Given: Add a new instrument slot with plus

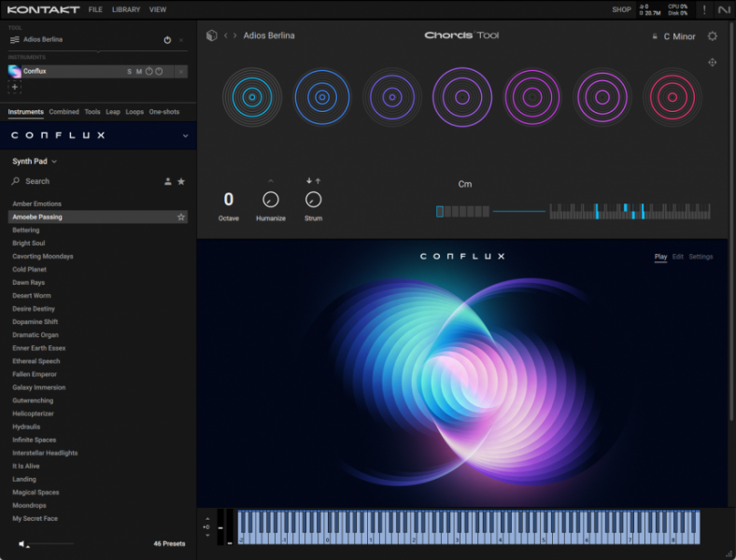Looking at the screenshot, I should 15,87.
